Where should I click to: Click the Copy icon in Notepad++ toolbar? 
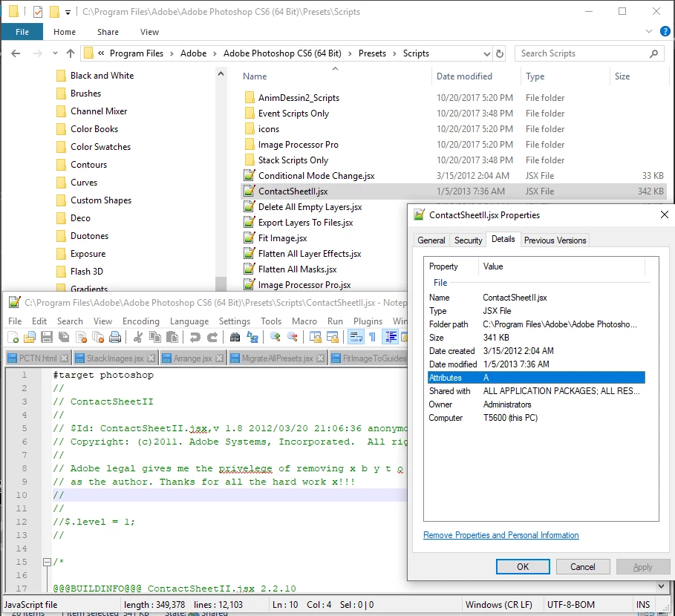[155, 337]
